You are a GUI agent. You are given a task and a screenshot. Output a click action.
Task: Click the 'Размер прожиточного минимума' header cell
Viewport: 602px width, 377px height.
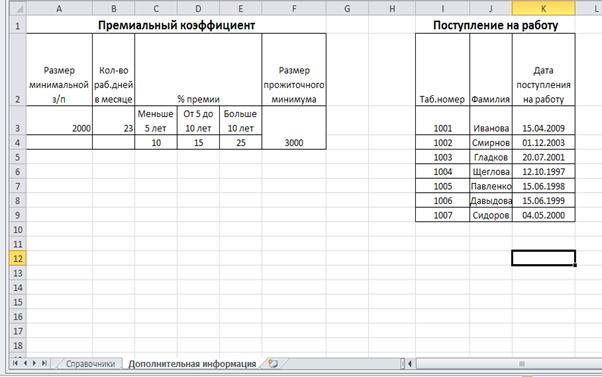pos(294,70)
